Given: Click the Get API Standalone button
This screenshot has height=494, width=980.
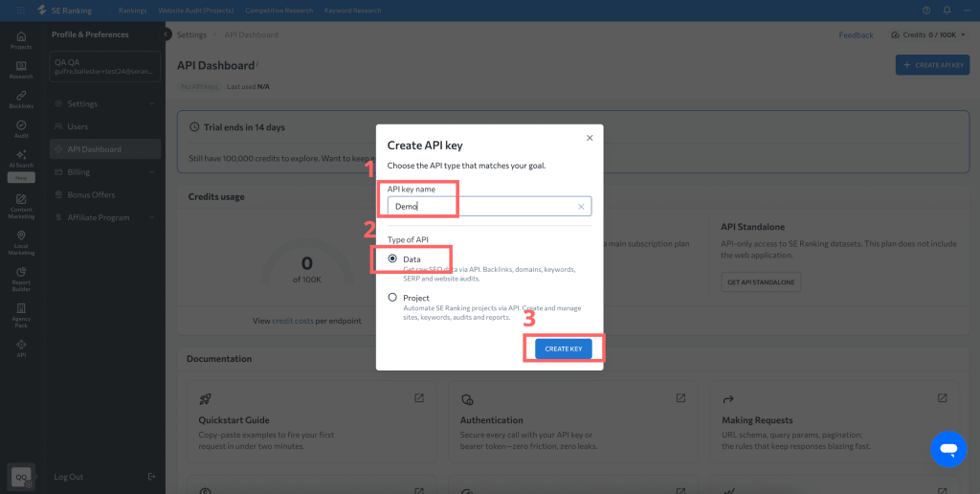Looking at the screenshot, I should coord(760,281).
